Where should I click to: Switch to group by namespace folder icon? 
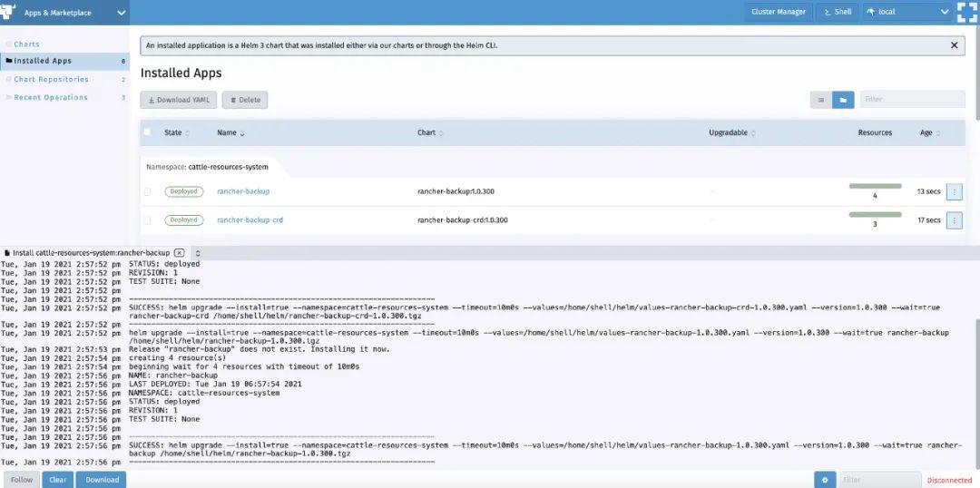(x=843, y=100)
